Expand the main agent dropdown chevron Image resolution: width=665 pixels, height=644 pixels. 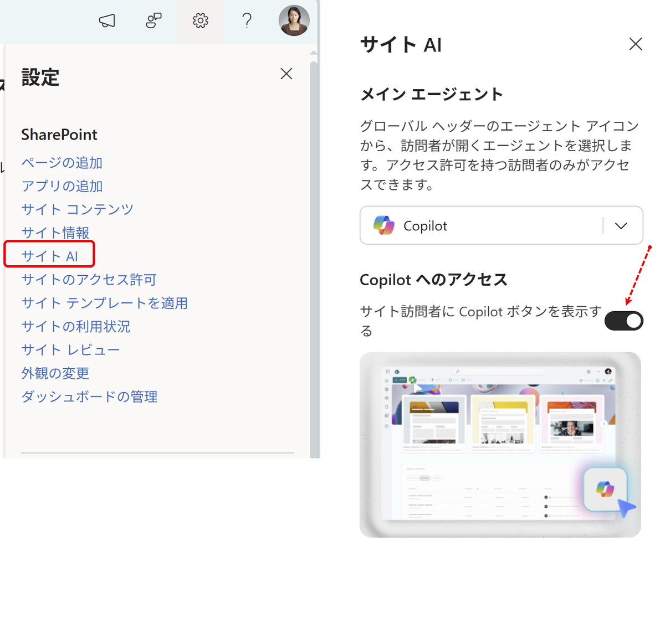click(621, 226)
